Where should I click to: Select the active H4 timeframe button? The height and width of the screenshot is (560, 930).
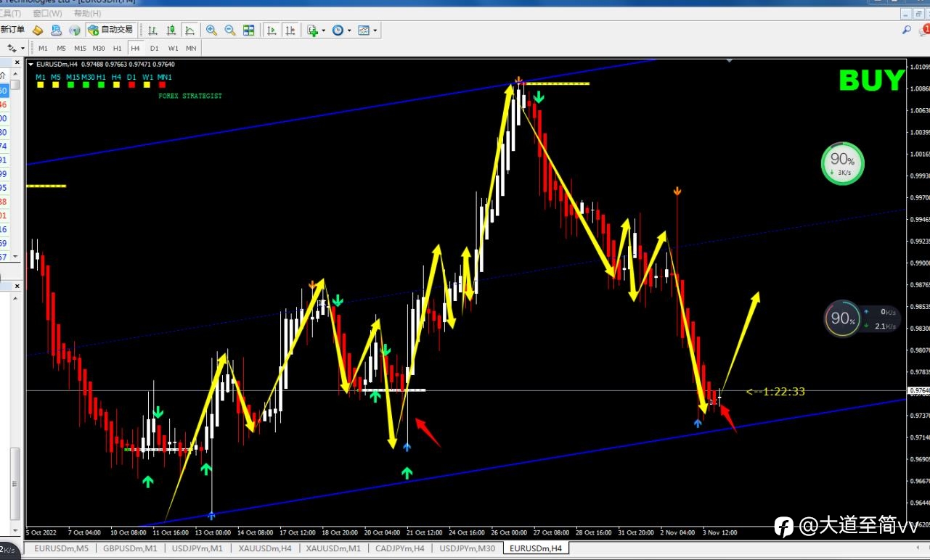click(135, 49)
